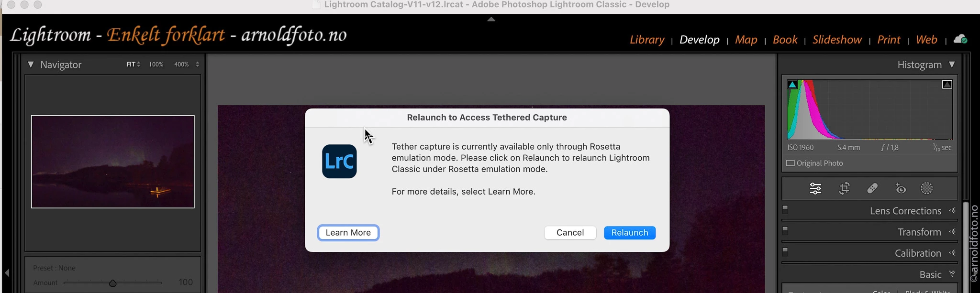The width and height of the screenshot is (980, 293).
Task: Click the ISO 1960 readout
Action: 801,148
